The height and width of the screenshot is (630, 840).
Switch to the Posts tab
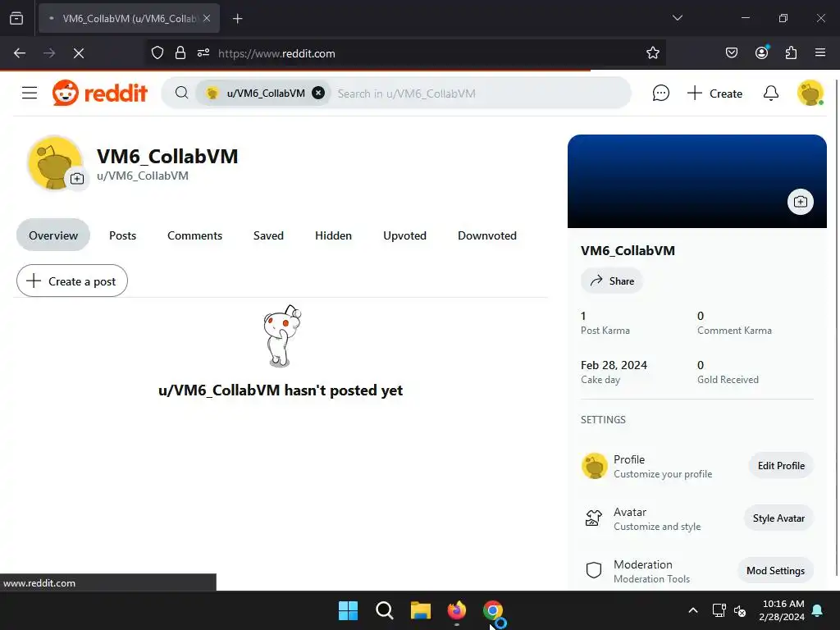pyautogui.click(x=123, y=235)
